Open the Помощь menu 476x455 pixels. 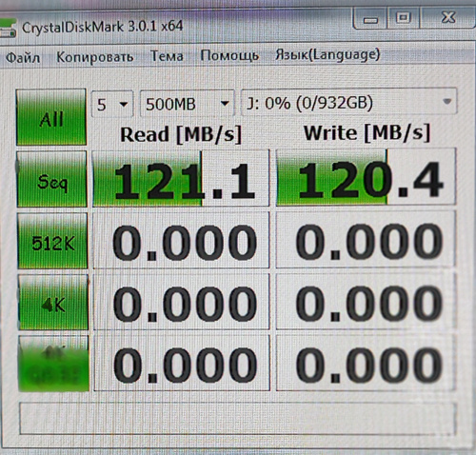(x=229, y=55)
